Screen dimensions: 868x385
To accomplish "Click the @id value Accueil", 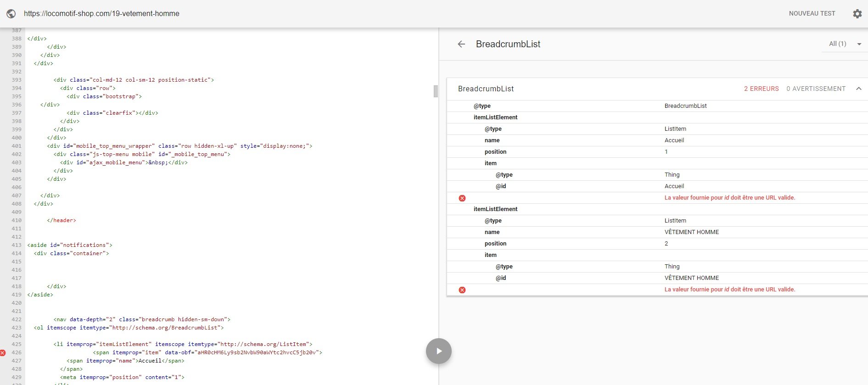I will pyautogui.click(x=674, y=186).
